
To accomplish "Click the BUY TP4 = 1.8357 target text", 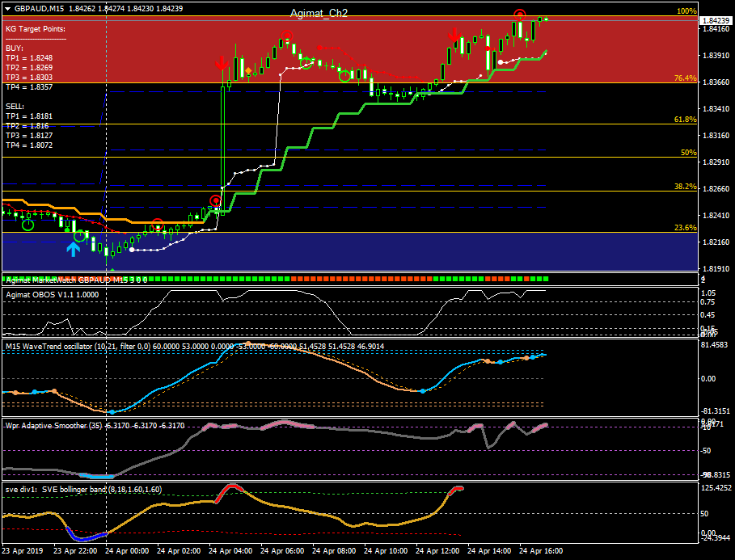I will (29, 87).
